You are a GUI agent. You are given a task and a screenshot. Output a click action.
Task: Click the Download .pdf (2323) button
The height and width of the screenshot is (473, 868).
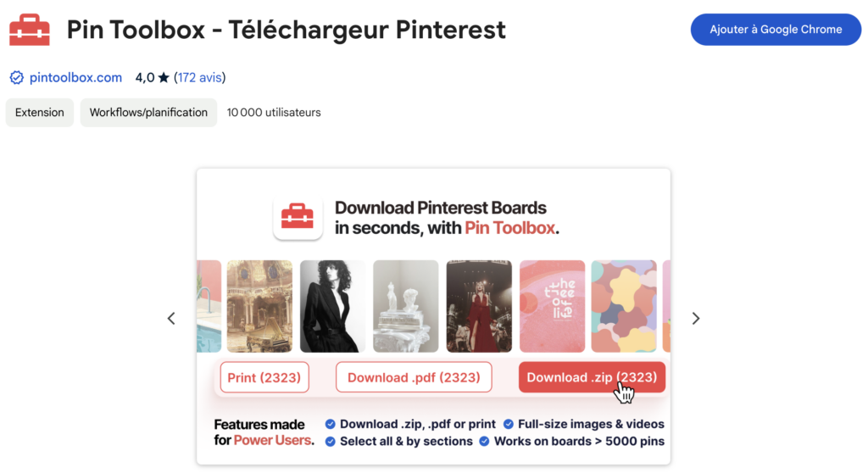(x=414, y=377)
